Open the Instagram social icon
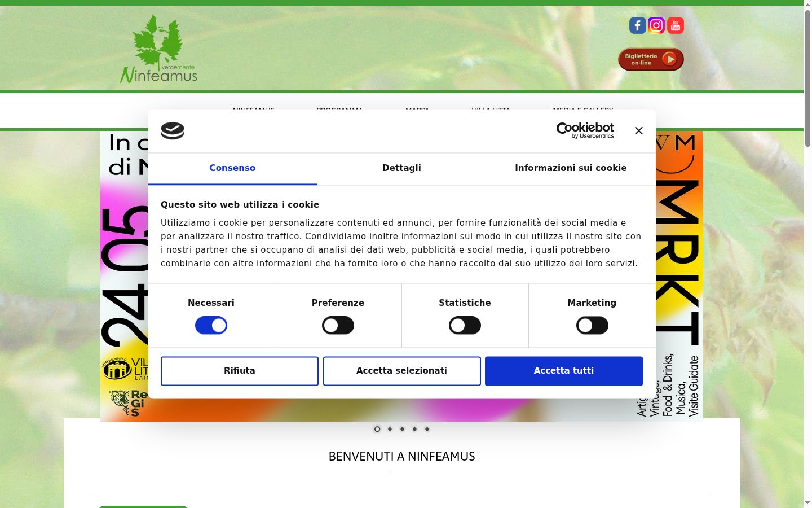 coord(656,25)
